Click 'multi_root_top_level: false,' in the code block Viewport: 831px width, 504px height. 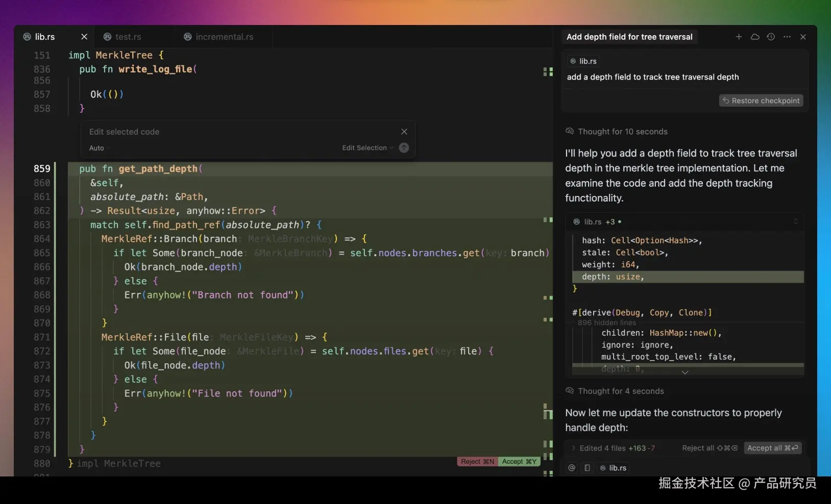click(669, 357)
